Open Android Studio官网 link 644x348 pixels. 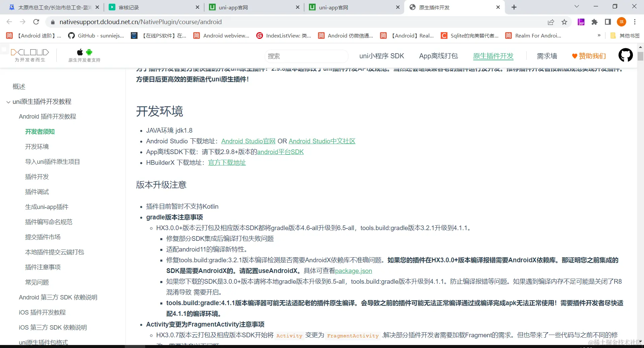(248, 141)
